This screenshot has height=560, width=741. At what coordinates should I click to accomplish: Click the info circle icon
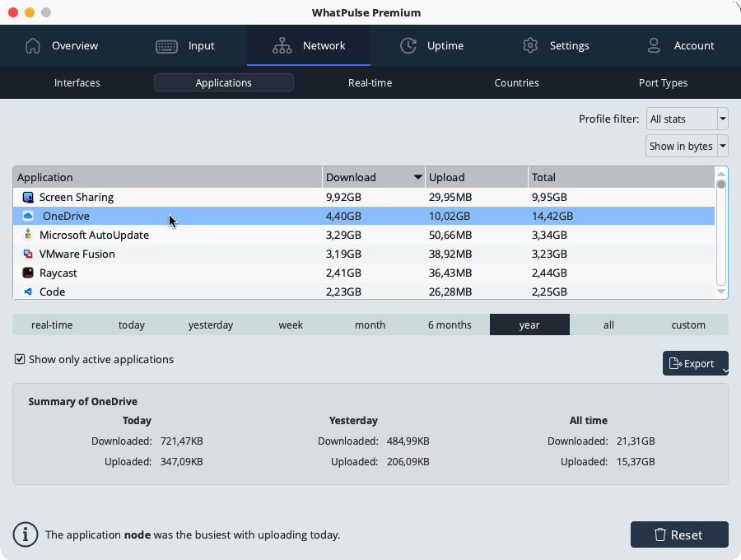25,534
